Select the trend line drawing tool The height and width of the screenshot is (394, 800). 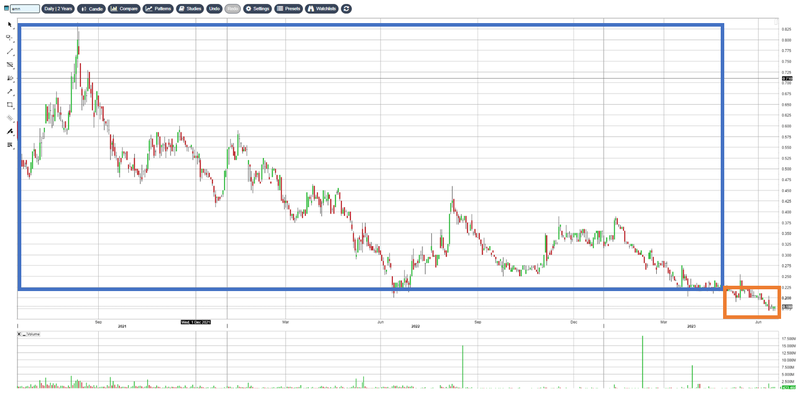click(10, 51)
